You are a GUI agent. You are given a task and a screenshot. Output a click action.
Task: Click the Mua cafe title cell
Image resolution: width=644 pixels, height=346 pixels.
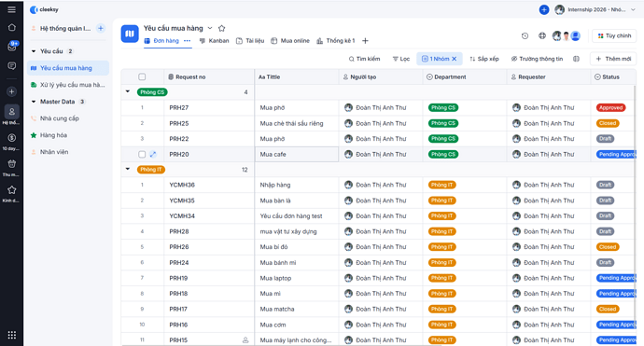[x=297, y=154]
